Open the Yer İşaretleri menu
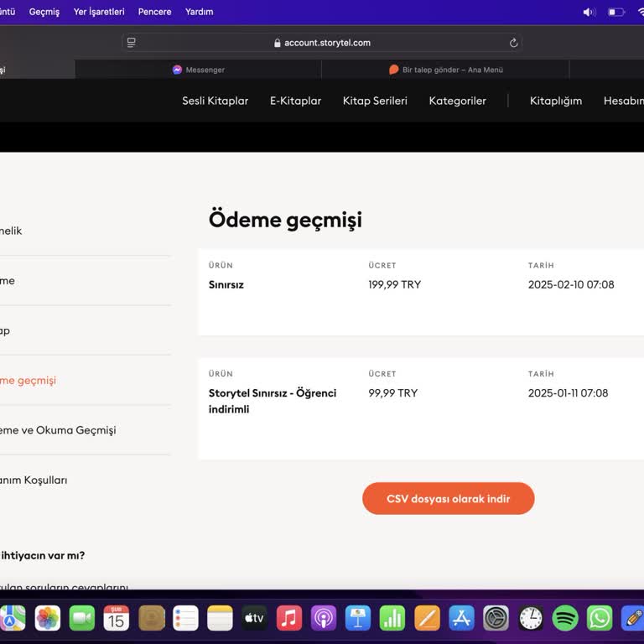The image size is (644, 644). (99, 12)
